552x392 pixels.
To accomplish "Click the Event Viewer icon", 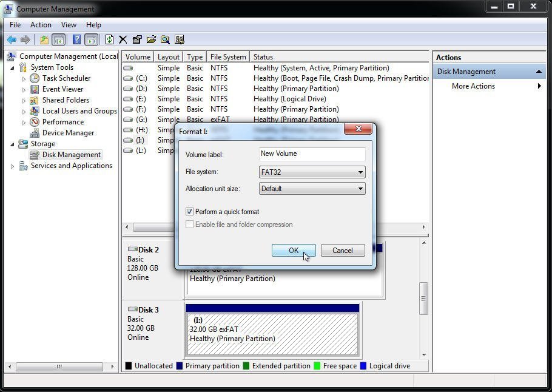I will pos(35,89).
